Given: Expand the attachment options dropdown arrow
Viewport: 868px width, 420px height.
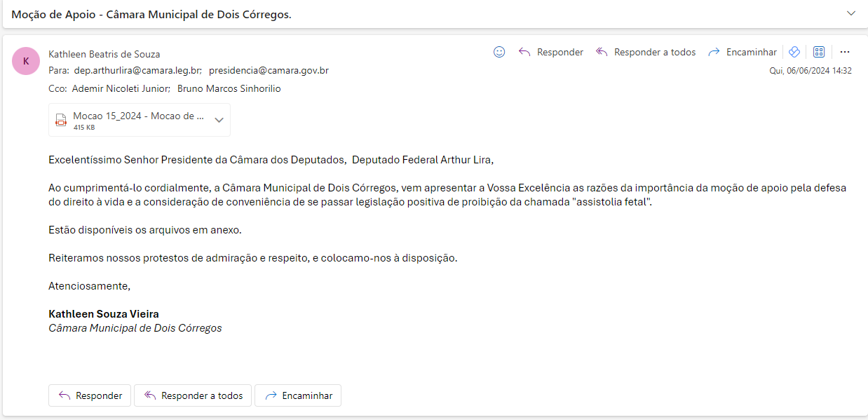Looking at the screenshot, I should (219, 120).
